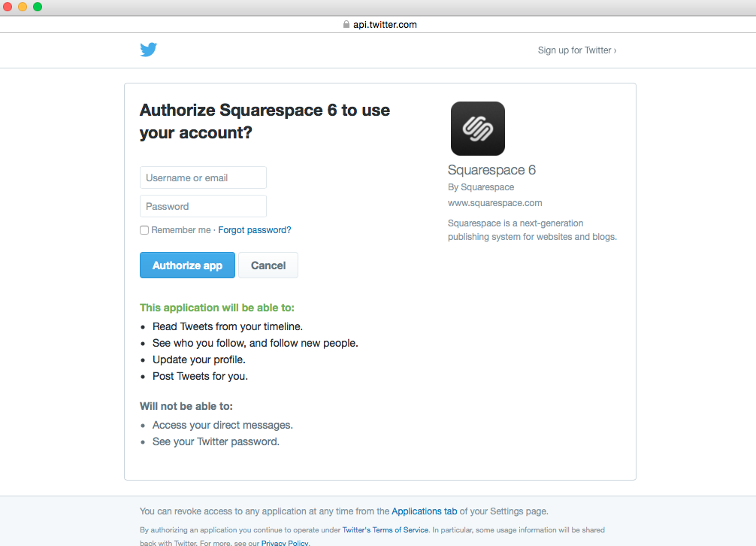Viewport: 756px width, 546px height.
Task: Select the Password input field
Action: click(203, 206)
